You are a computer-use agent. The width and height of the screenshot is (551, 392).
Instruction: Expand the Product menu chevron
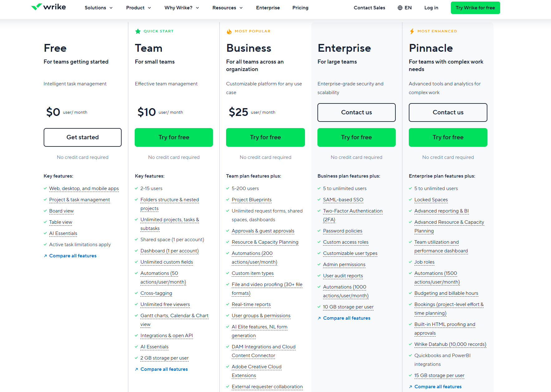tap(149, 8)
